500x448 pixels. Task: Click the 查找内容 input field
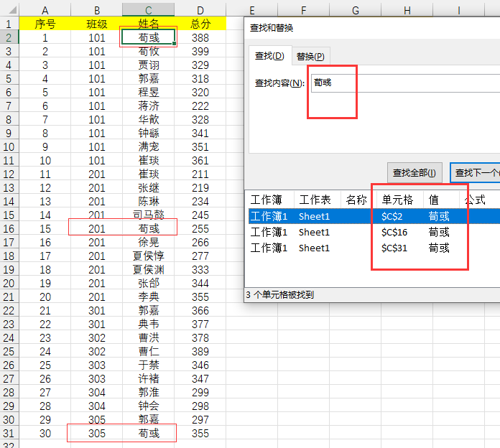click(402, 83)
